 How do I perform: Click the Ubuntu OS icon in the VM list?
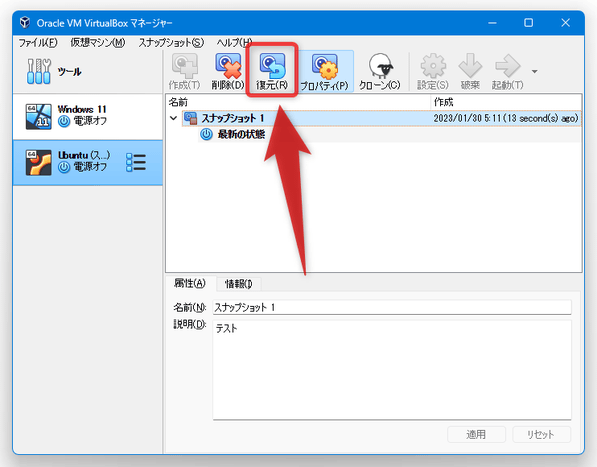pyautogui.click(x=38, y=163)
